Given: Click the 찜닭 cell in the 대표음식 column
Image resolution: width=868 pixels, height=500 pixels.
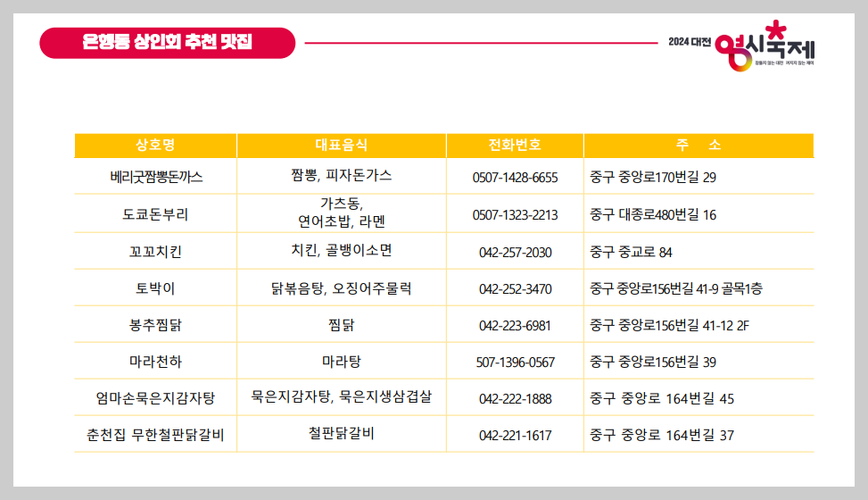Looking at the screenshot, I should tap(341, 325).
